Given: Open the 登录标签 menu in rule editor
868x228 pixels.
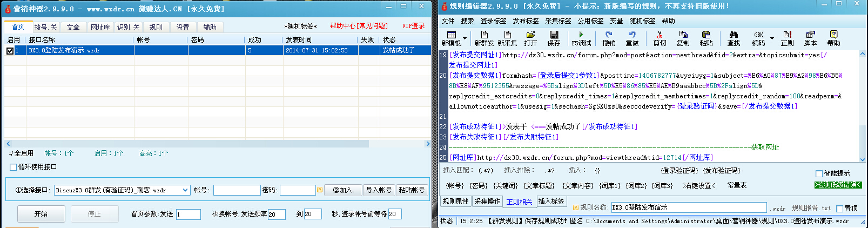Looking at the screenshot, I should click(x=493, y=21).
